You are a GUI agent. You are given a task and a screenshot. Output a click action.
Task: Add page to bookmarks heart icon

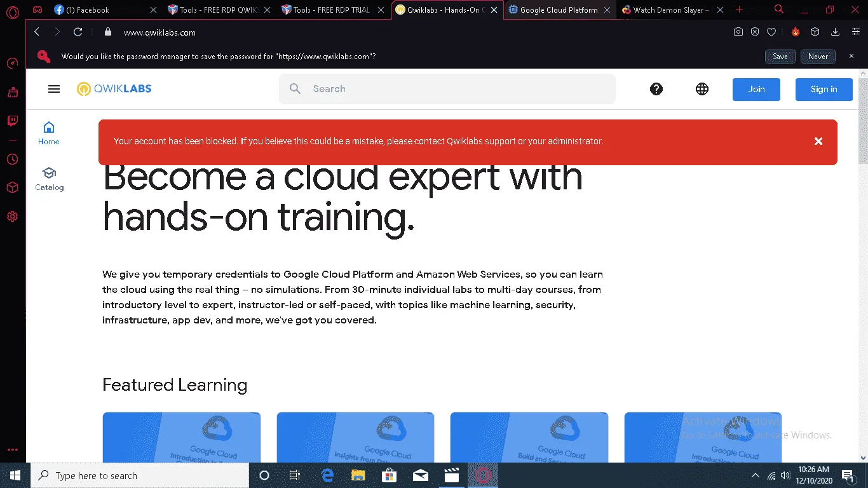(x=771, y=32)
